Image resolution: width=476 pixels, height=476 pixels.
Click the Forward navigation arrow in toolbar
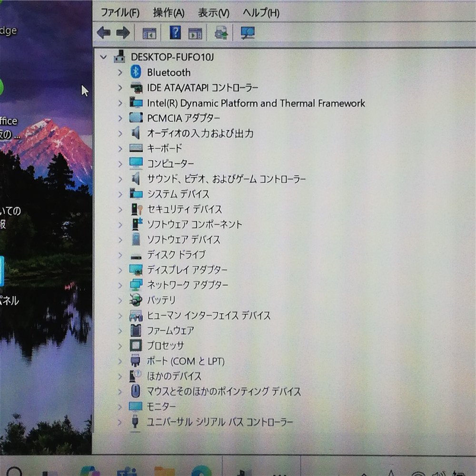(x=122, y=32)
